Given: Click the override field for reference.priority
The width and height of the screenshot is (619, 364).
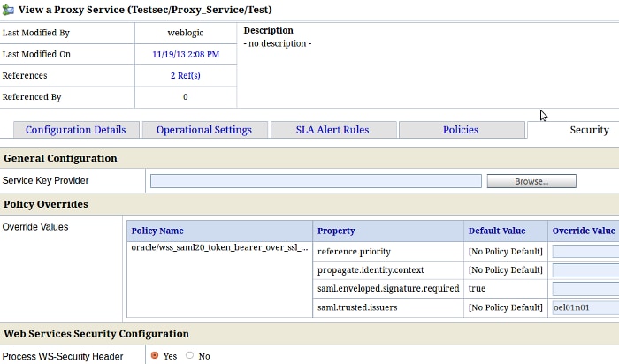Looking at the screenshot, I should click(585, 251).
